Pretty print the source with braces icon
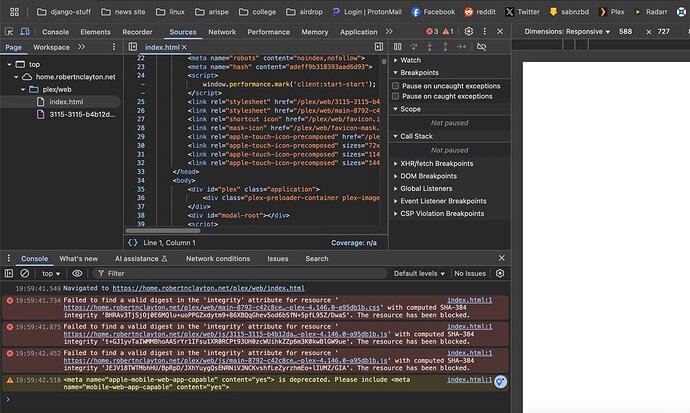Screen dimensions: 690x413 click(133, 242)
